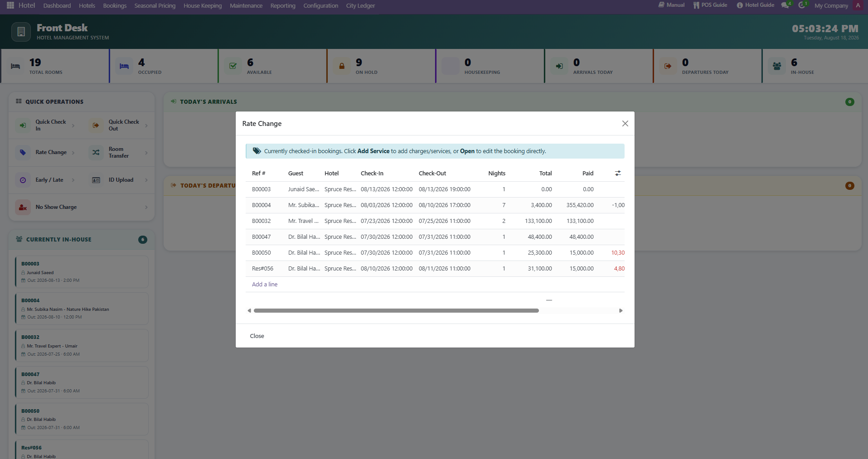Click the Rate Change tag icon
This screenshot has width=868, height=459.
(x=23, y=153)
